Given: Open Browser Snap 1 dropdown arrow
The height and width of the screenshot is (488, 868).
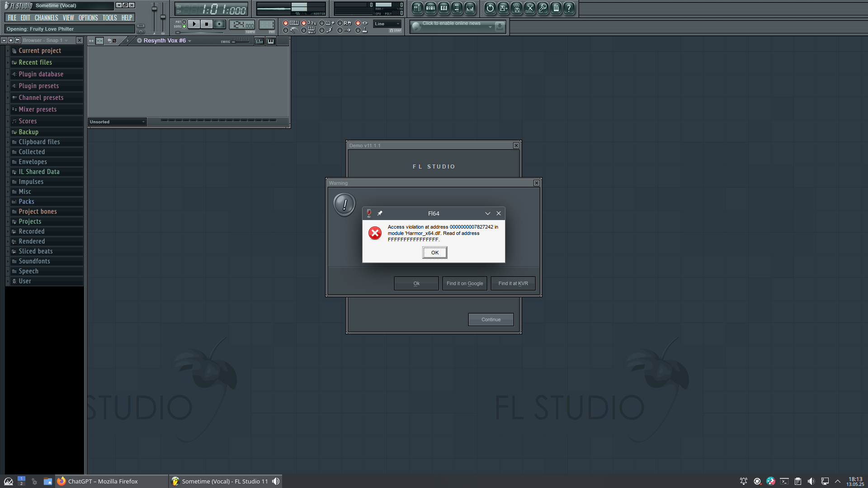Looking at the screenshot, I should pyautogui.click(x=66, y=41).
